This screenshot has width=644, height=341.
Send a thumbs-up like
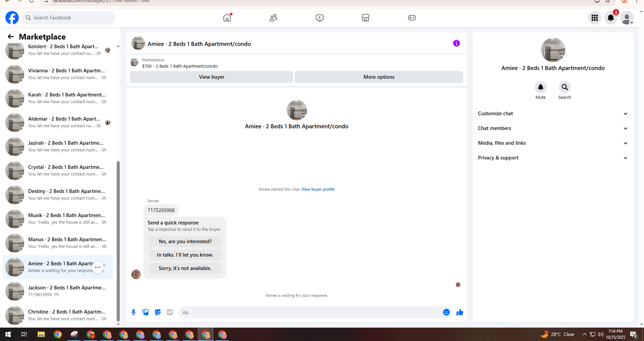[460, 312]
